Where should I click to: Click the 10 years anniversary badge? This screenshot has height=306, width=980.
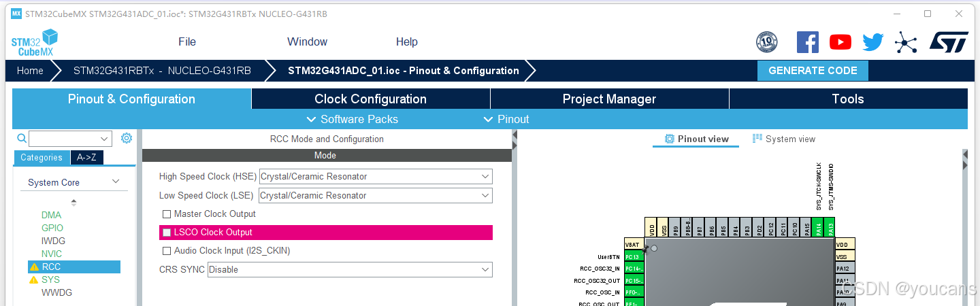tap(767, 42)
